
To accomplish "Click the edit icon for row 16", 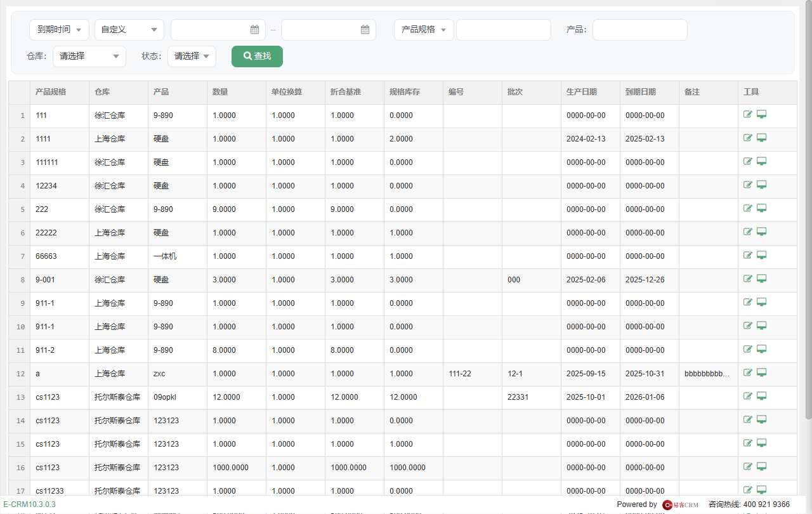I will click(748, 466).
